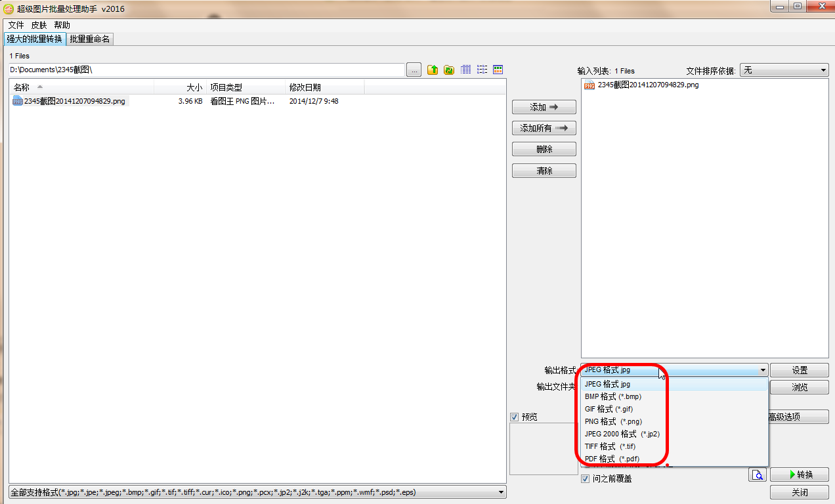Toggle the 预览 checkbox
This screenshot has height=504, width=835.
(x=515, y=417)
